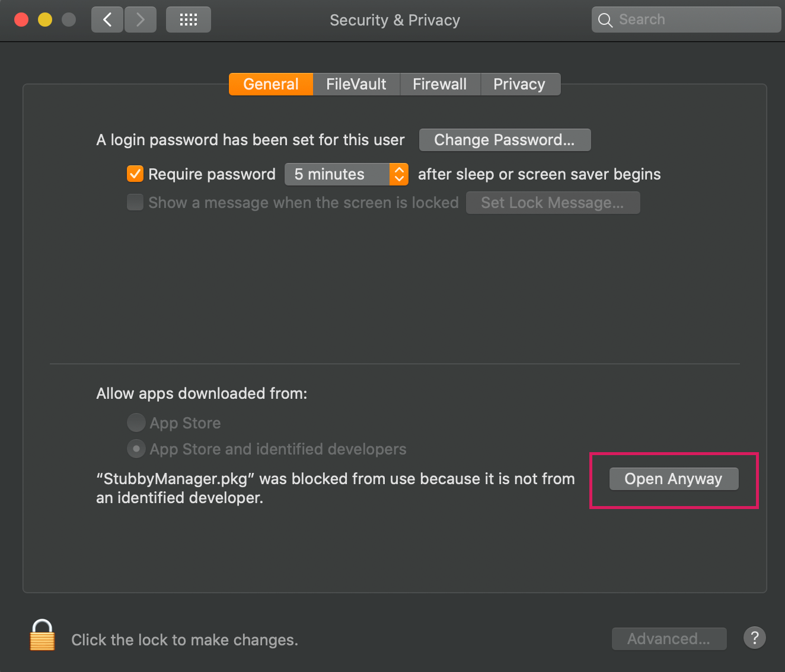Click the magnifying glass search icon
The image size is (785, 672).
coord(605,20)
